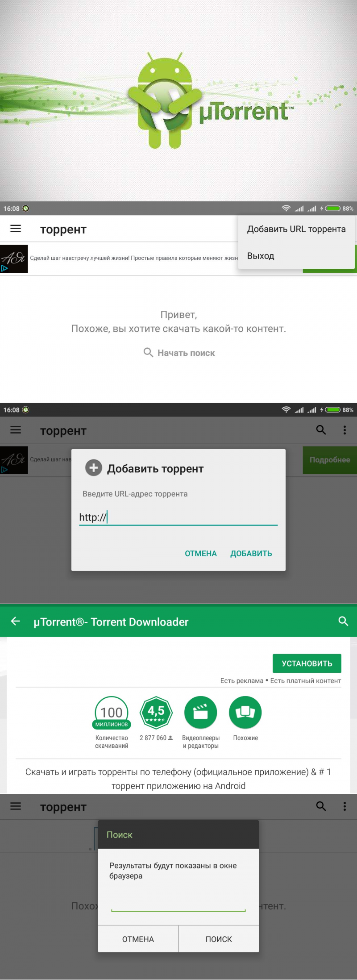Click the search text field in Поиск dialog
Image resolution: width=357 pixels, height=980 pixels.
[x=178, y=904]
